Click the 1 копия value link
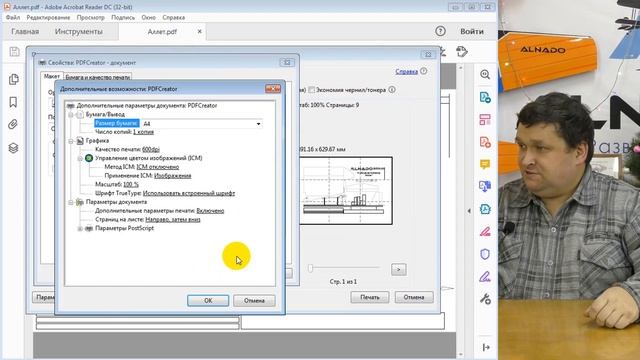 [x=143, y=132]
